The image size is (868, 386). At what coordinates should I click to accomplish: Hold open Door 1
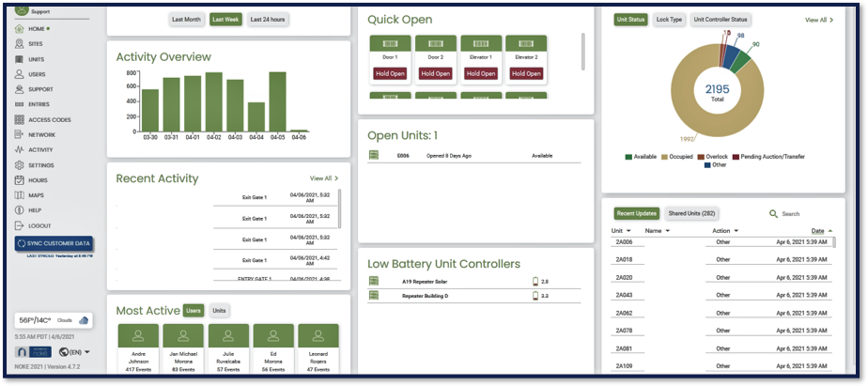(390, 73)
